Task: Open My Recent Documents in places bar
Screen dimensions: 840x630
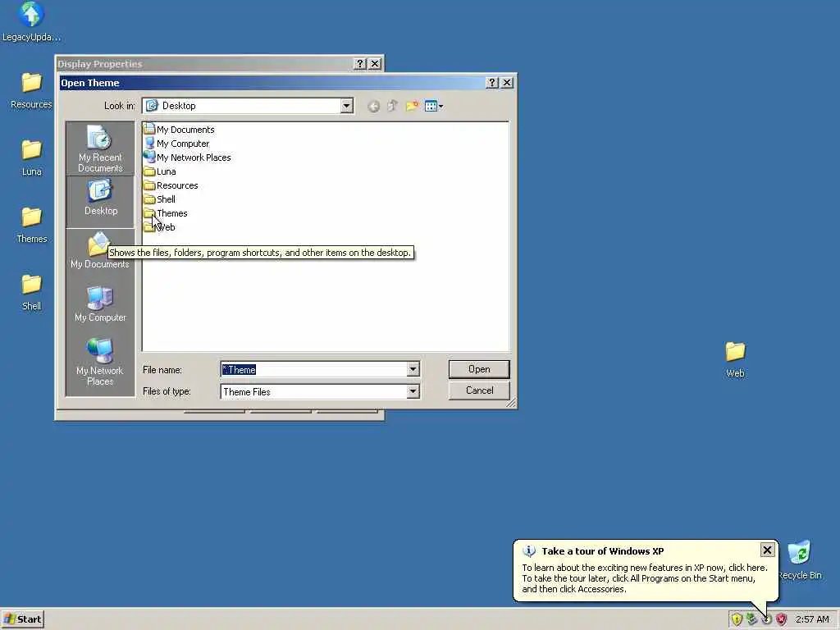Action: pyautogui.click(x=100, y=148)
